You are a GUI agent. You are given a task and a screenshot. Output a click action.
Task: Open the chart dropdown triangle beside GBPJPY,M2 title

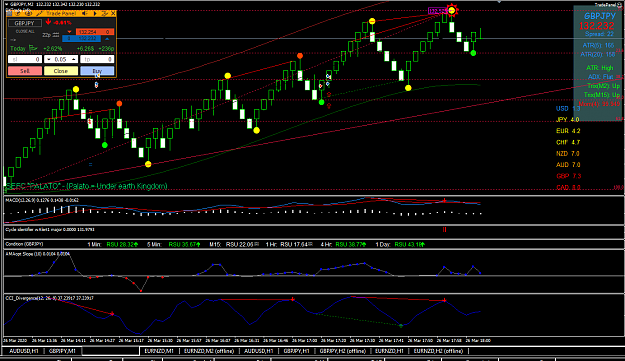pos(6,4)
